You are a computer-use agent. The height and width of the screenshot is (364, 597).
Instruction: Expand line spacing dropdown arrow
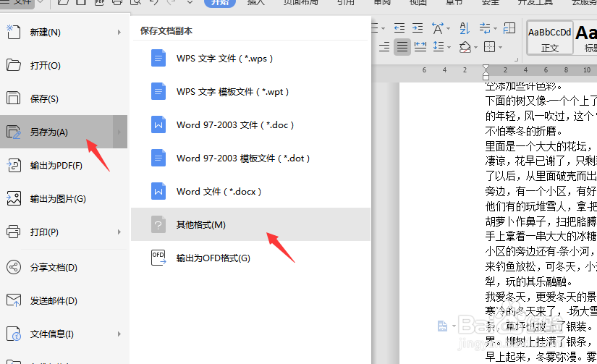pos(449,48)
